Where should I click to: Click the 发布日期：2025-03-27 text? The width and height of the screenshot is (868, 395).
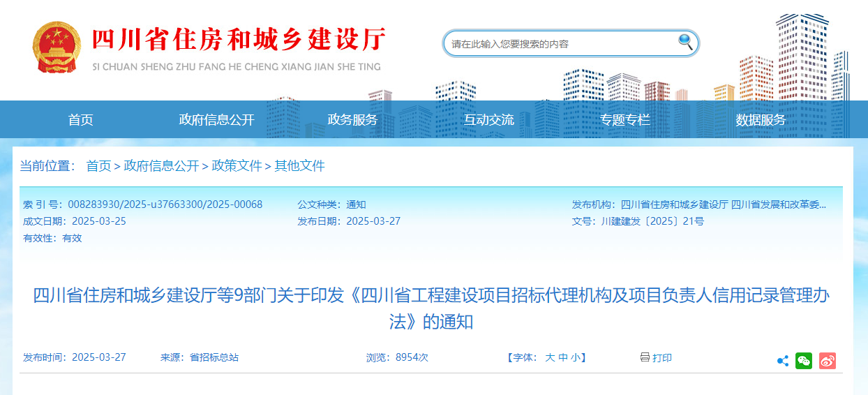[x=349, y=221]
